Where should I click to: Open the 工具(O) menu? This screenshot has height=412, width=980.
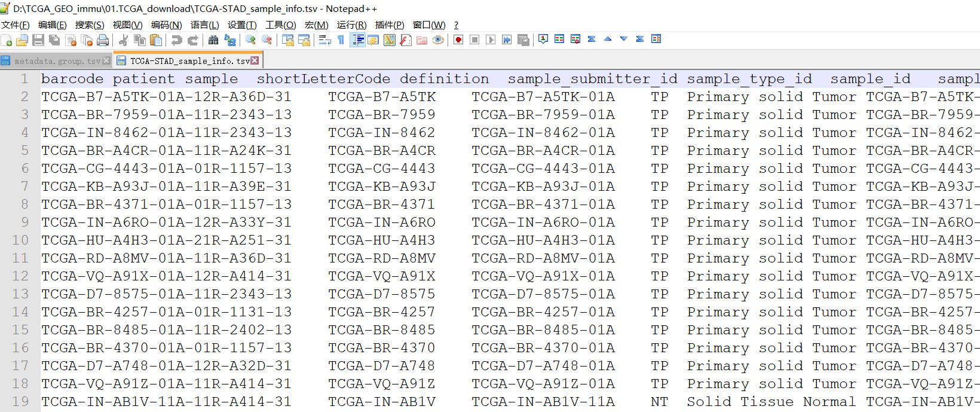[281, 25]
